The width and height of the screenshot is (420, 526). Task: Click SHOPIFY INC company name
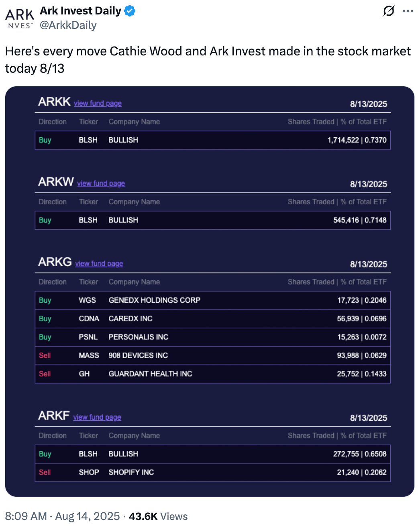pyautogui.click(x=131, y=472)
